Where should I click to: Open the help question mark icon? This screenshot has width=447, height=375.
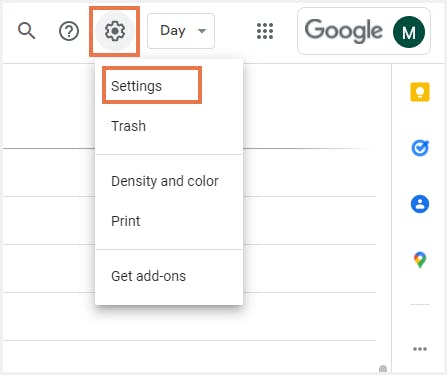(x=69, y=31)
